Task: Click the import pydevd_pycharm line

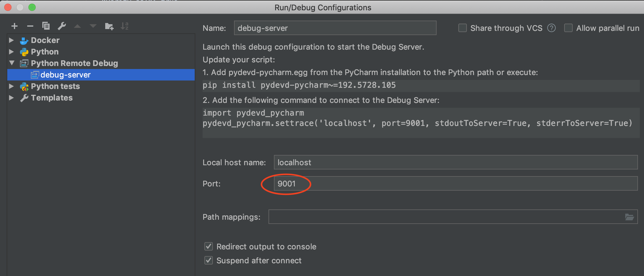Action: pyautogui.click(x=253, y=113)
